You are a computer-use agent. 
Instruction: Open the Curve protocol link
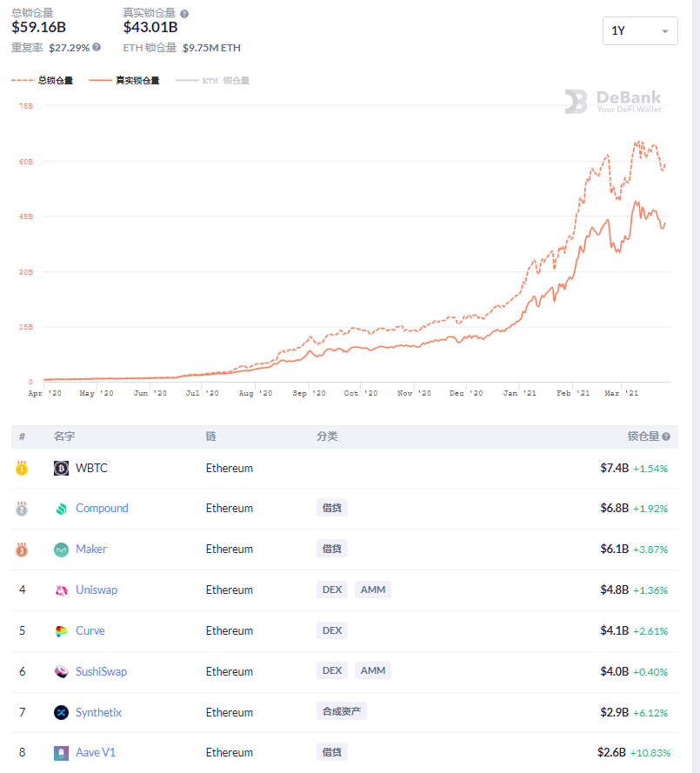[x=90, y=631]
